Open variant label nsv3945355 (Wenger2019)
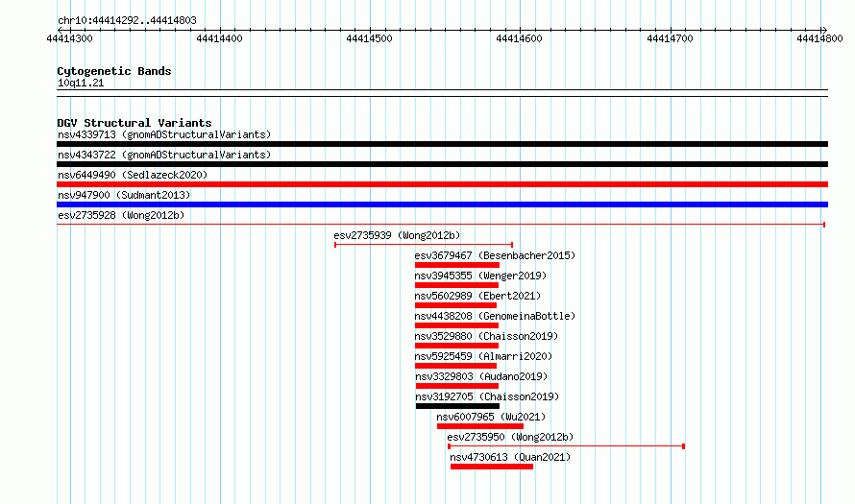Image resolution: width=855 pixels, height=504 pixels. (480, 276)
